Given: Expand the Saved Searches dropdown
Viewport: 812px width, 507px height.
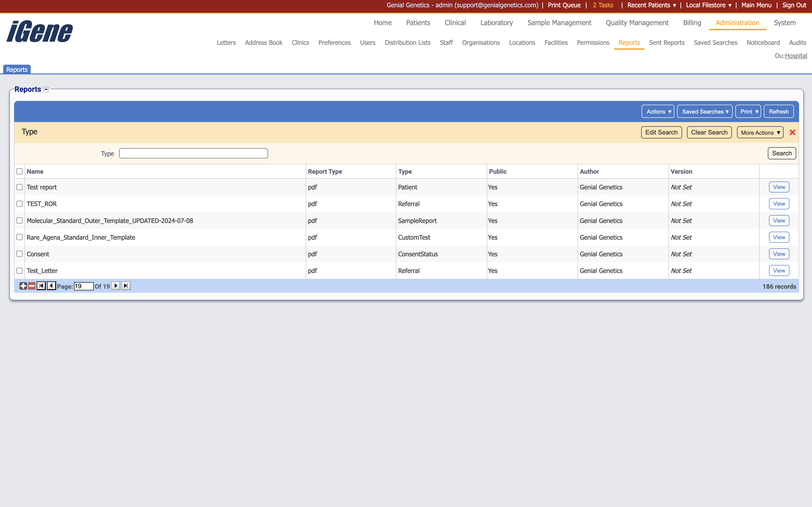Looking at the screenshot, I should (705, 111).
